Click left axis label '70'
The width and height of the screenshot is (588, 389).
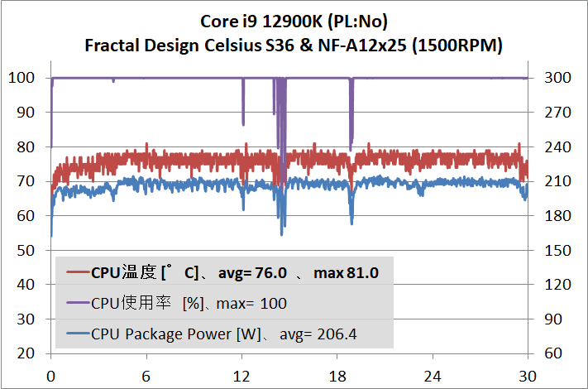point(26,181)
